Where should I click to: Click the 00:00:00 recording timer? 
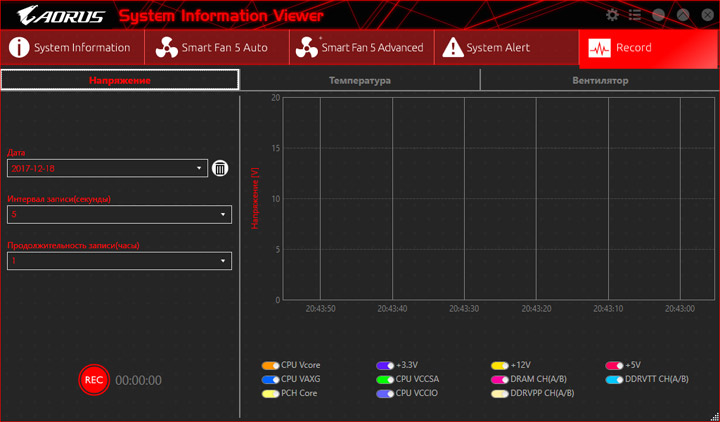pos(138,381)
